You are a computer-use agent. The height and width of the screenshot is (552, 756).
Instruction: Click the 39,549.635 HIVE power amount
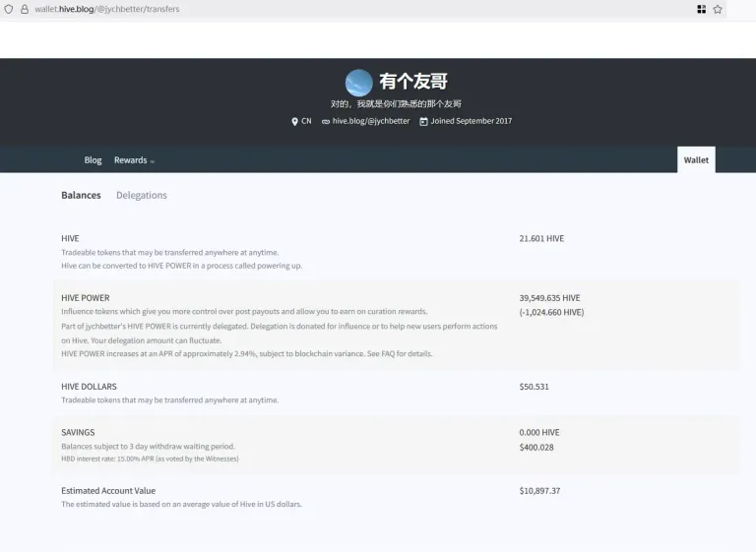click(x=549, y=298)
